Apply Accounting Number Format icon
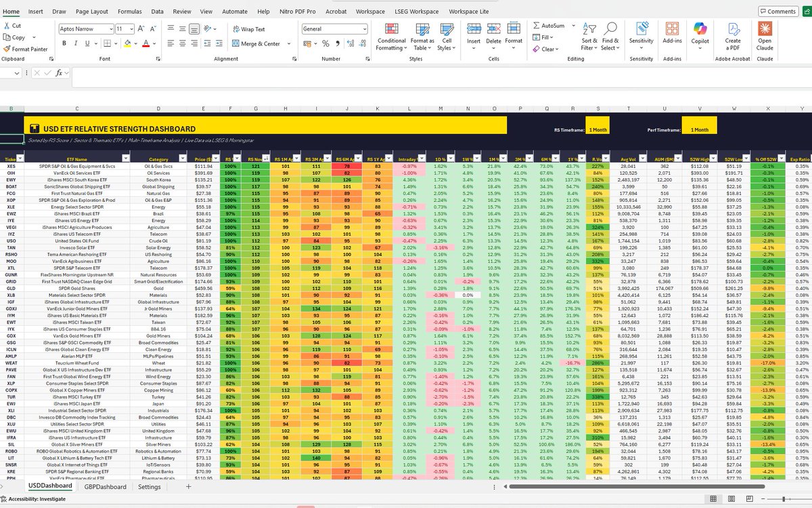This screenshot has width=812, height=508. click(308, 43)
